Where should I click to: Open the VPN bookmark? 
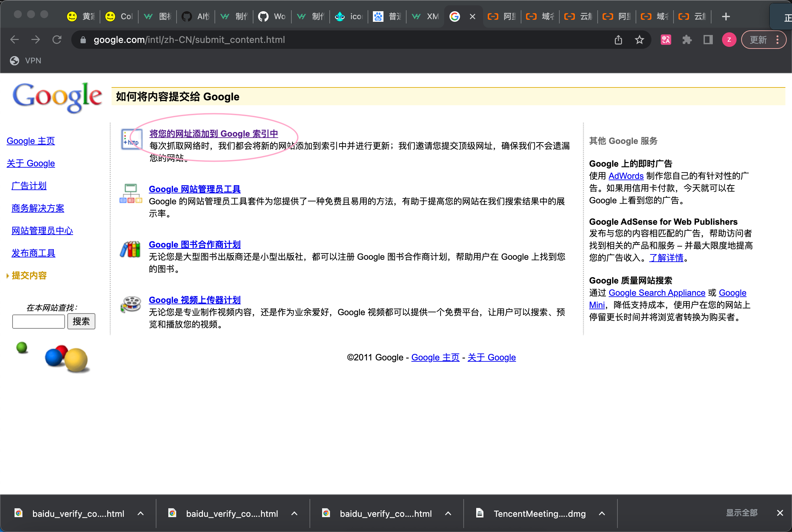[25, 61]
